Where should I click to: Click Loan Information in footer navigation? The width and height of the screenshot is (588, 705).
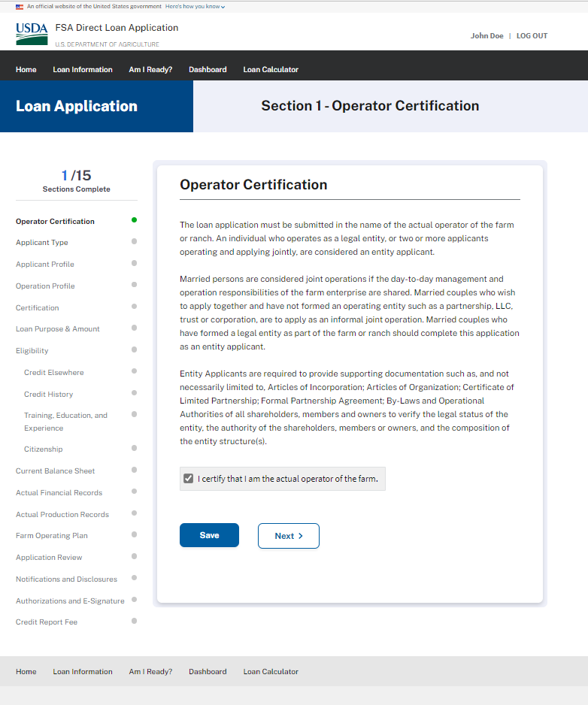[83, 672]
